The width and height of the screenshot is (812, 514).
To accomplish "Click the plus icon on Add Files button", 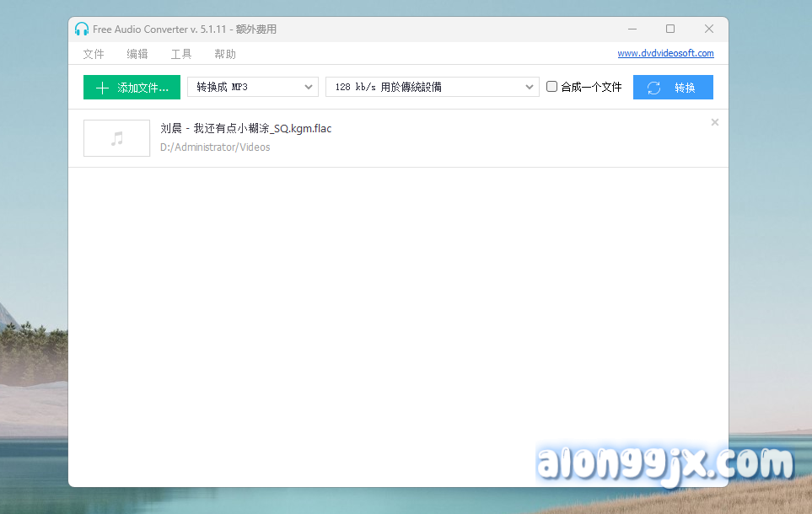I will pyautogui.click(x=102, y=88).
